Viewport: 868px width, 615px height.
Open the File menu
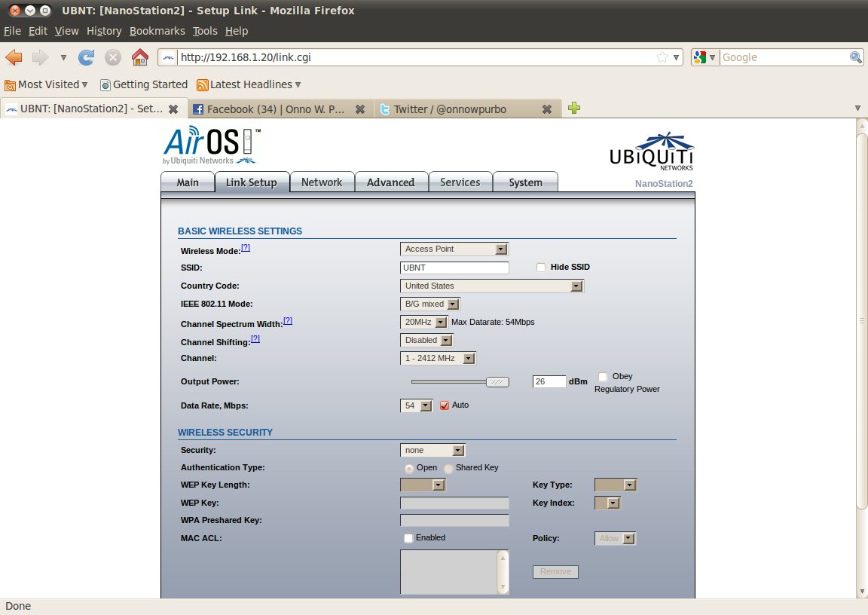pyautogui.click(x=12, y=31)
